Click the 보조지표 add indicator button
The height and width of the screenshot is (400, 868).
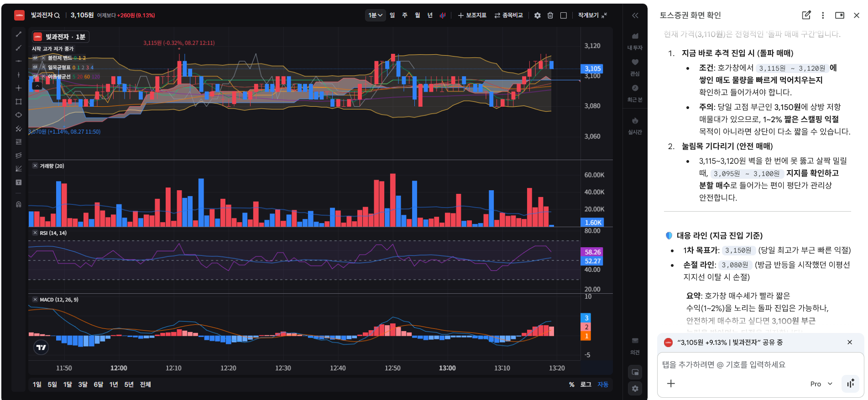tap(472, 16)
